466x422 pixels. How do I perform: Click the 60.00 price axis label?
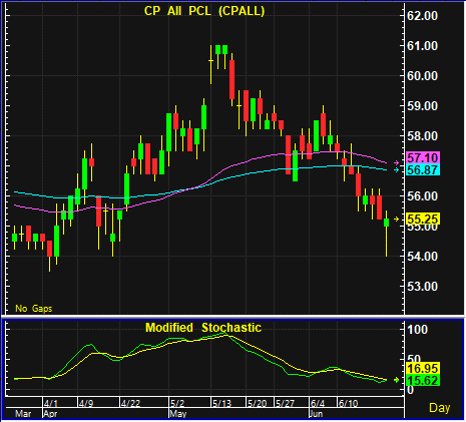click(x=422, y=76)
